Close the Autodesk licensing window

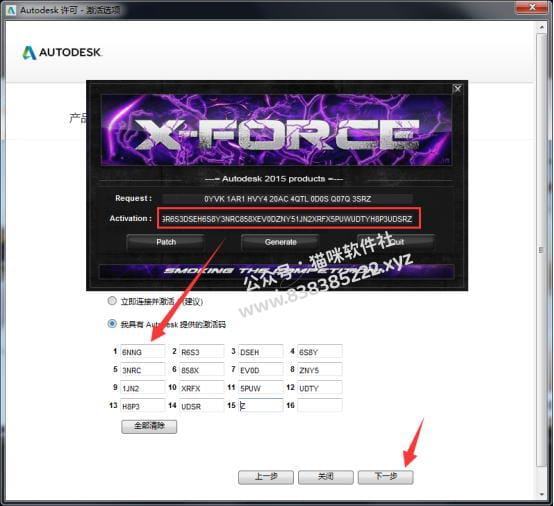pos(532,7)
